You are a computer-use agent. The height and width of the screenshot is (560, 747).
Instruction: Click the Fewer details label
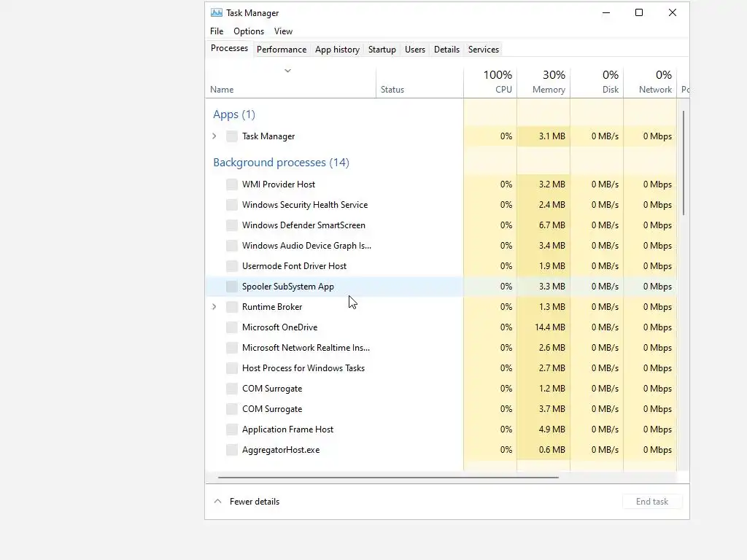(255, 502)
